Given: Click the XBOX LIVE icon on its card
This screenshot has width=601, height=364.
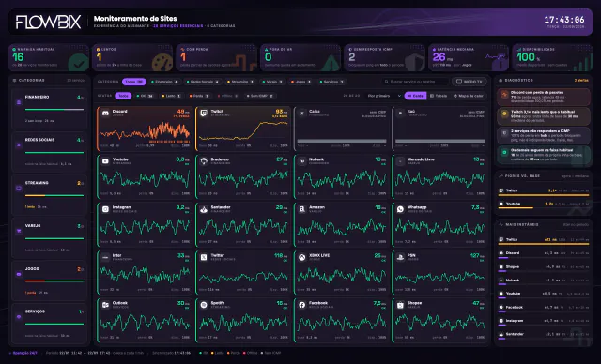Looking at the screenshot, I should 302,257.
